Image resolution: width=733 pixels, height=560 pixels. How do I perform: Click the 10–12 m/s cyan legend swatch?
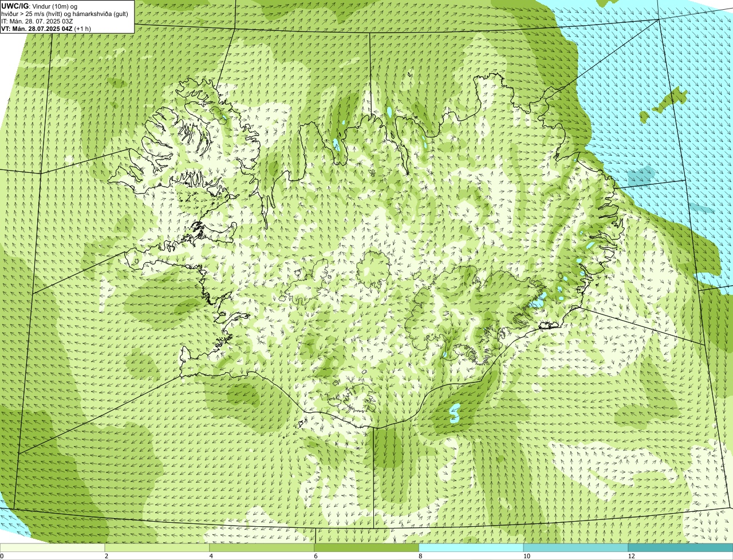pos(576,548)
